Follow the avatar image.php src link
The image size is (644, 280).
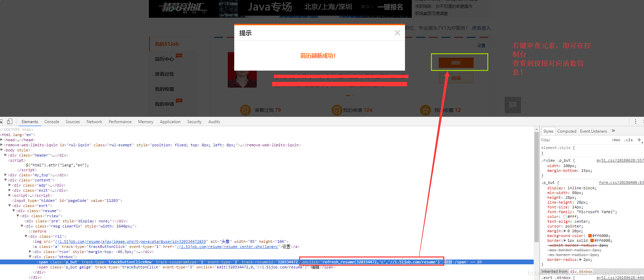click(131, 241)
